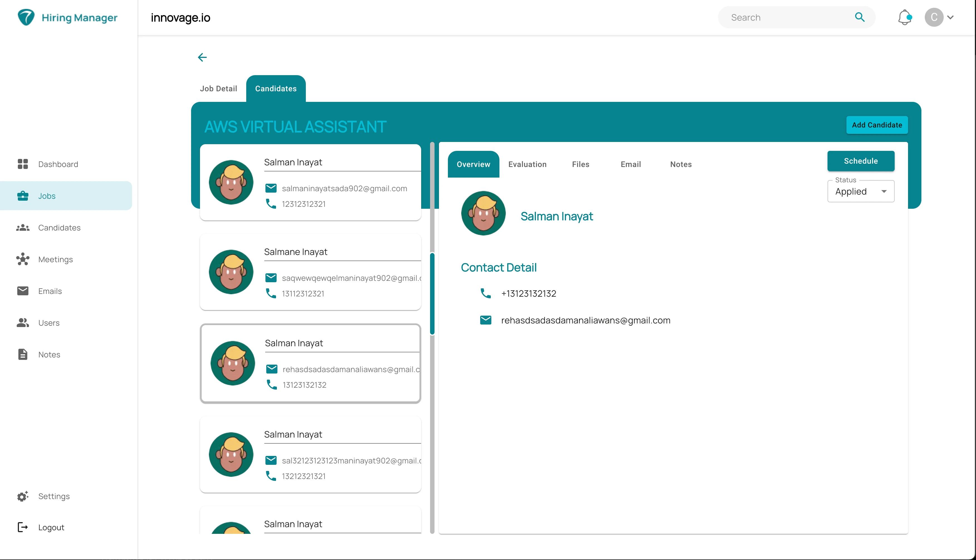Viewport: 976px width, 560px height.
Task: Click the Salman Inayat name in Overview
Action: click(x=557, y=216)
